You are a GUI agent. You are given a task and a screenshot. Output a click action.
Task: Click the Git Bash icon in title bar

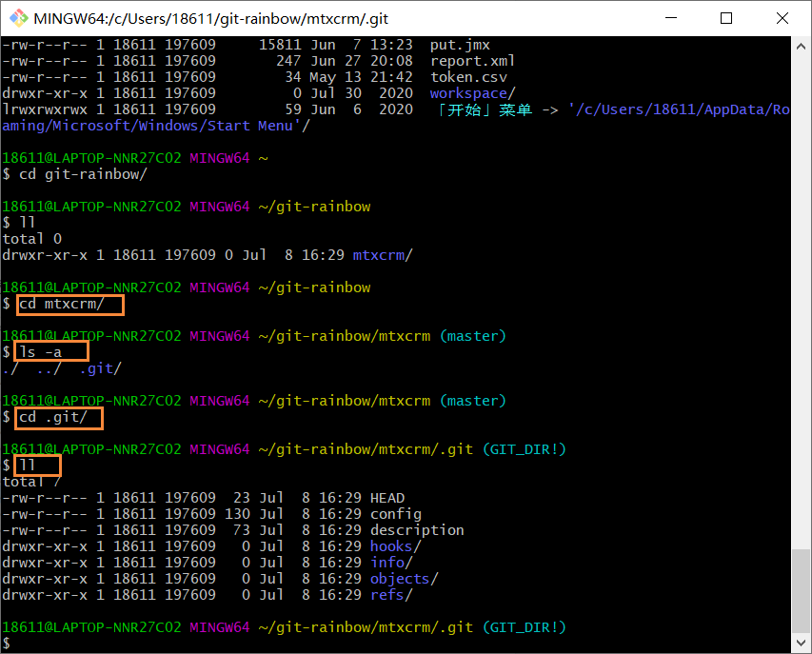[19, 18]
